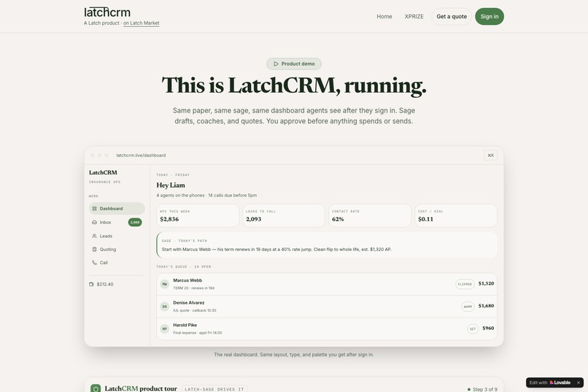Go to Home nav item
Screen dimensions: 588x392
[384, 17]
